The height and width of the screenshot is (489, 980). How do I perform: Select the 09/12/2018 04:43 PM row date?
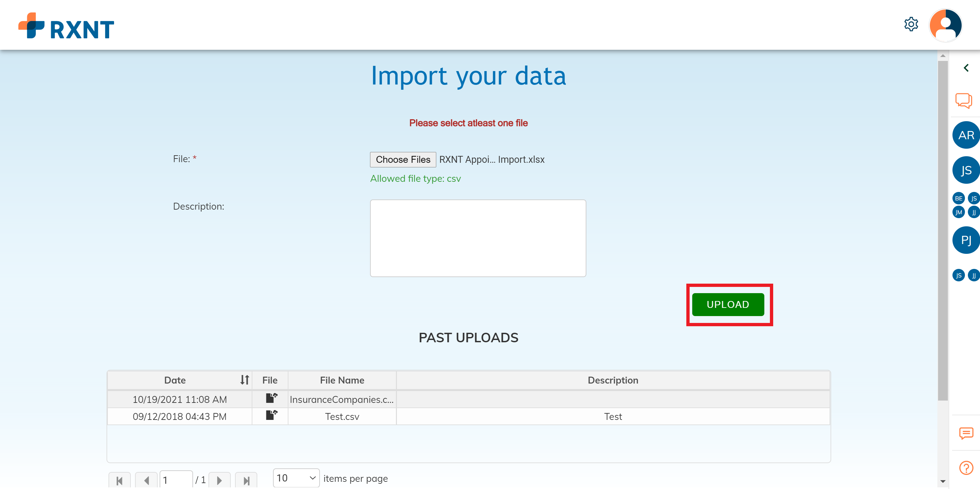(180, 416)
